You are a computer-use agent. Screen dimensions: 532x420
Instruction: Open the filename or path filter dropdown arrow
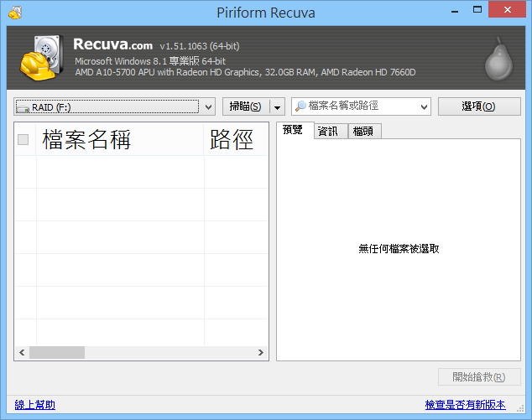coord(424,106)
